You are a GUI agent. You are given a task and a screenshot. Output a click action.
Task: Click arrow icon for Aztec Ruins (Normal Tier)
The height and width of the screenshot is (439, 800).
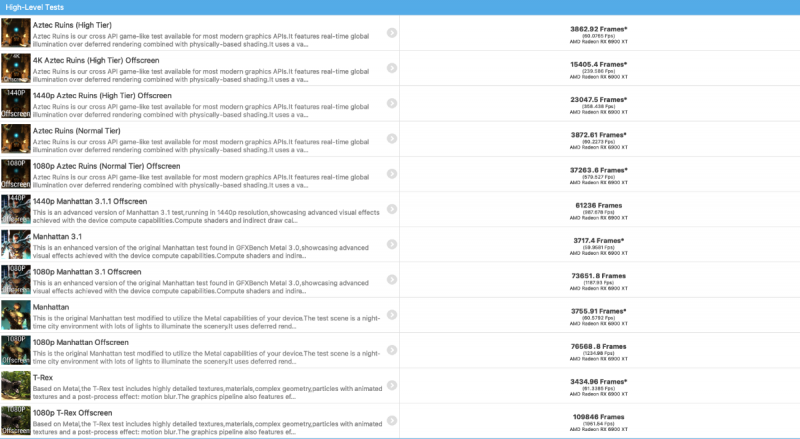[x=392, y=138]
